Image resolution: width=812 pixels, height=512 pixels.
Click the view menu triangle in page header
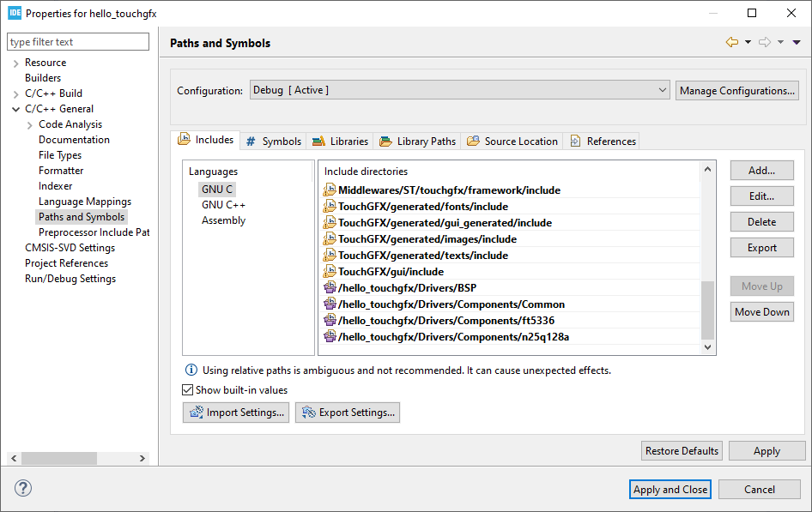796,42
